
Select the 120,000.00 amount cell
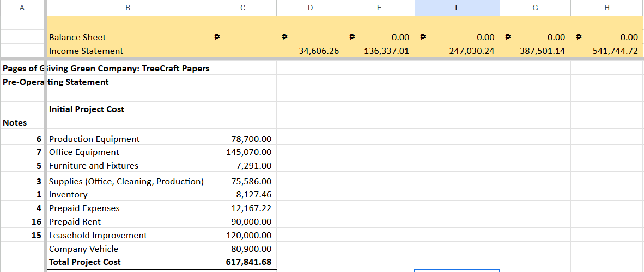point(242,235)
